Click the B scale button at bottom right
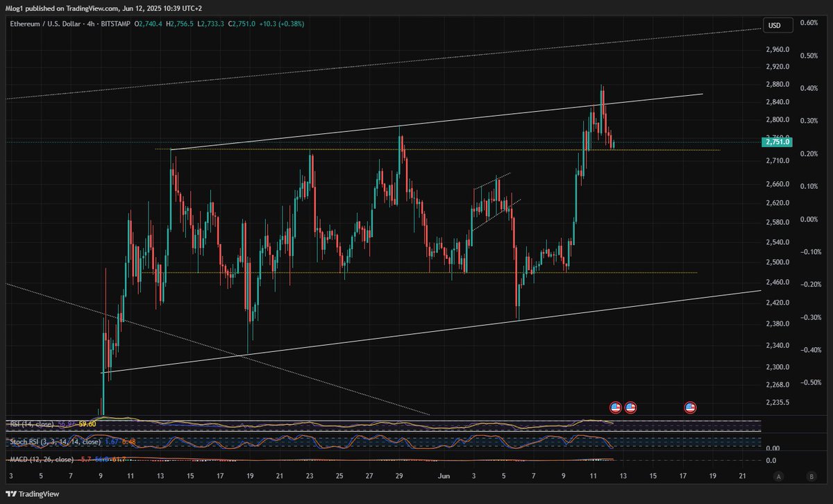The image size is (833, 504). coord(811,477)
